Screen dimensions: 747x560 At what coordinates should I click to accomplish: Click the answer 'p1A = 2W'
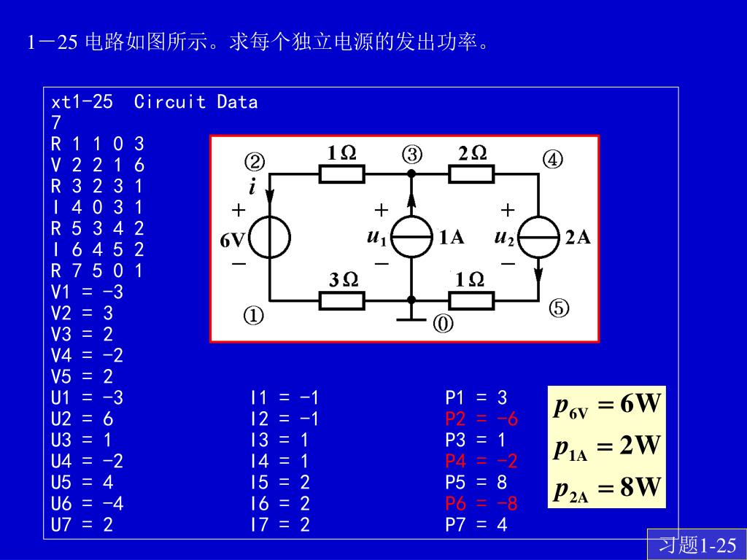(608, 448)
